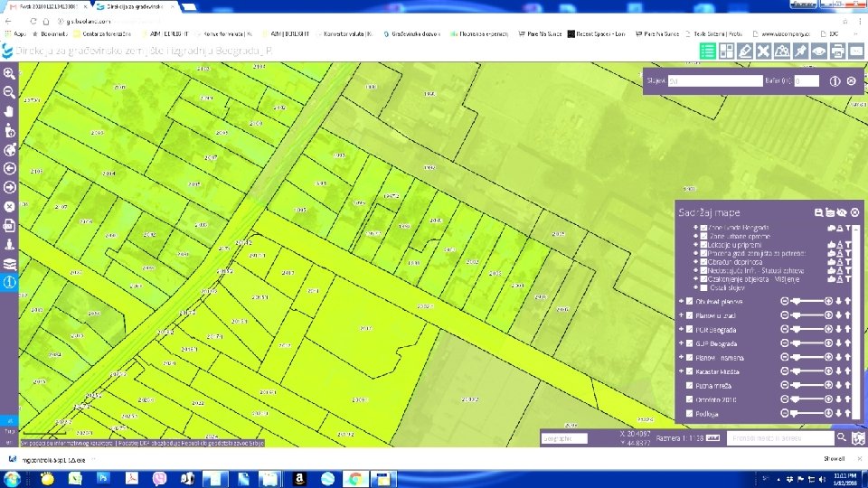Viewport: 868px width, 488px height.
Task: Go to previous map view arrow
Action: tap(9, 168)
